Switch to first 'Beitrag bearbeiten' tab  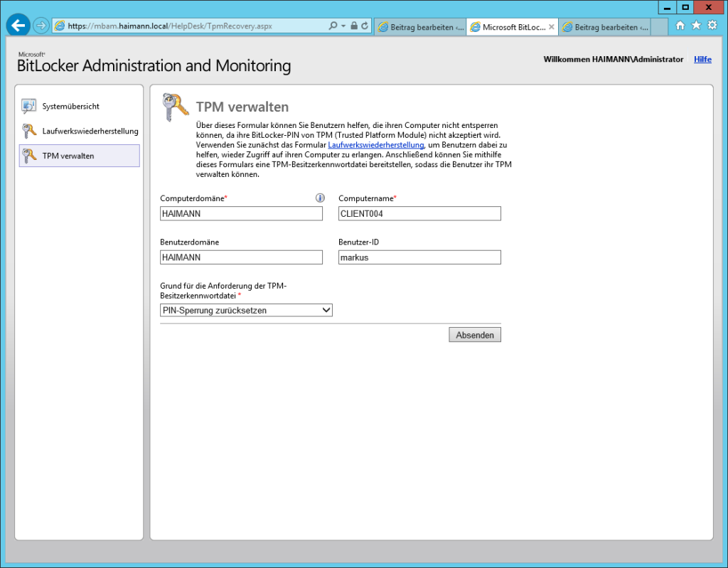(x=420, y=27)
